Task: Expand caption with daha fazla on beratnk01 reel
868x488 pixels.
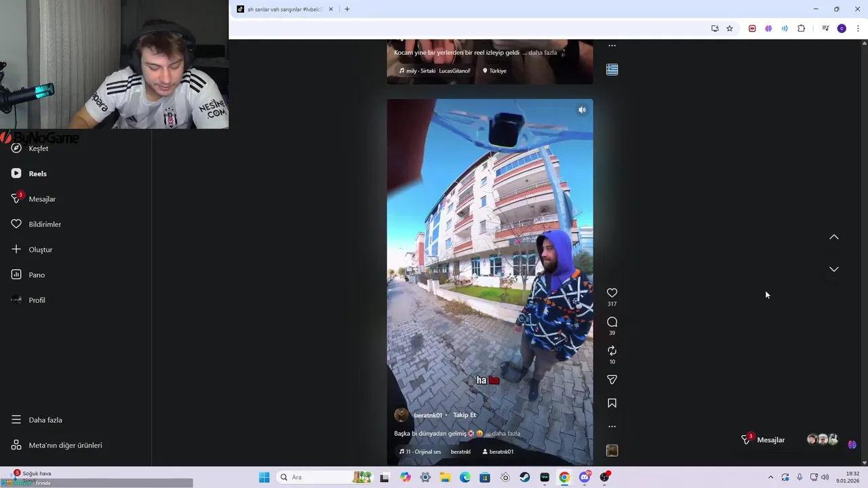Action: (x=506, y=434)
